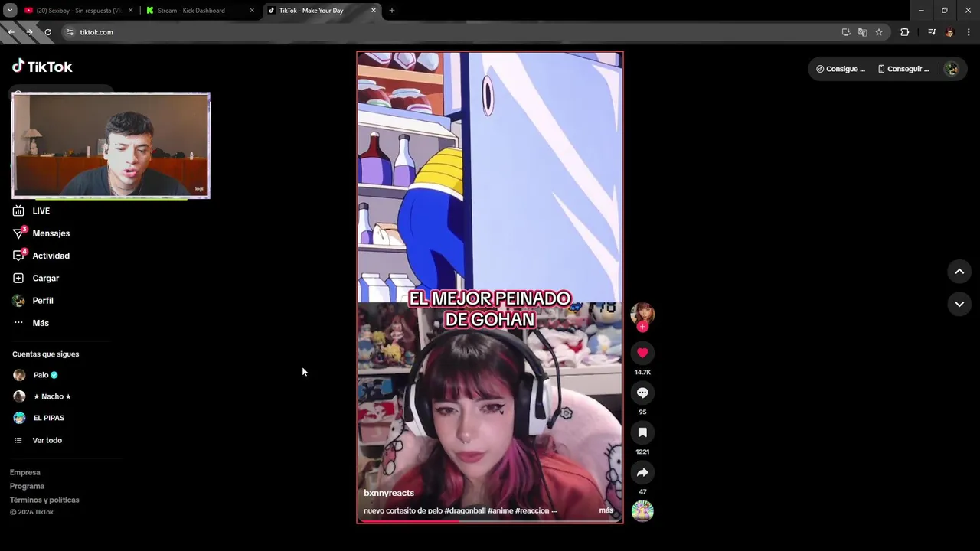Open Actividad notifications
This screenshot has height=551, width=980.
tap(41, 256)
